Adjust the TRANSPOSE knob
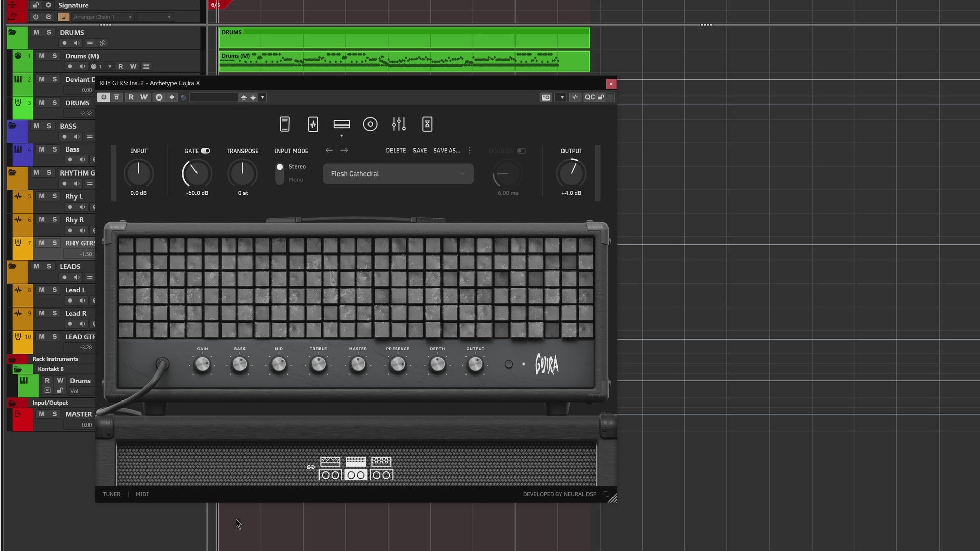This screenshot has height=551, width=980. pos(242,173)
